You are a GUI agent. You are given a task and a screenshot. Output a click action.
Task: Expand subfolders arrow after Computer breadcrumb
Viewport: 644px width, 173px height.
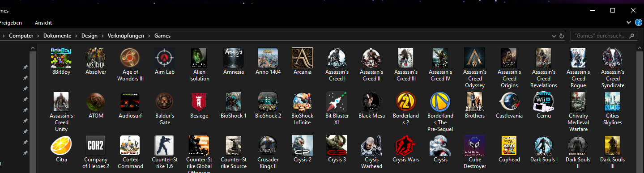38,36
